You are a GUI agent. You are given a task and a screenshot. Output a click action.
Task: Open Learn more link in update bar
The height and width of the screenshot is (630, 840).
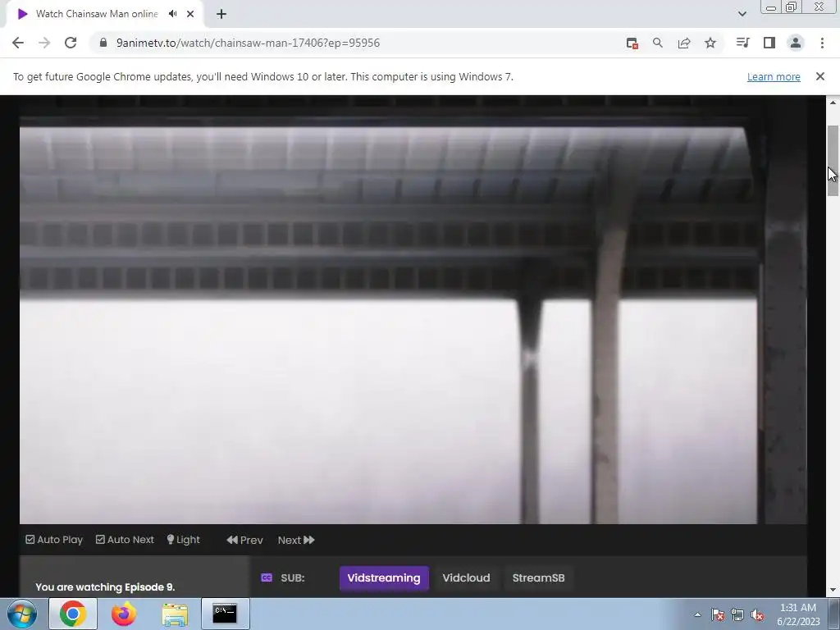click(774, 76)
